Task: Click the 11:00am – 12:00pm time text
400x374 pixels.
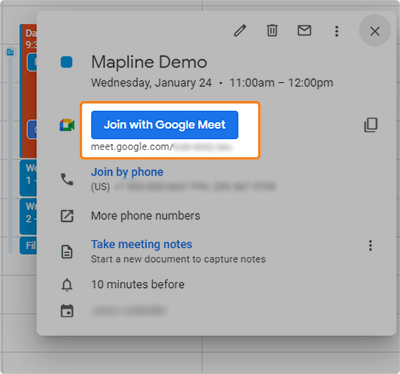Action: point(281,83)
